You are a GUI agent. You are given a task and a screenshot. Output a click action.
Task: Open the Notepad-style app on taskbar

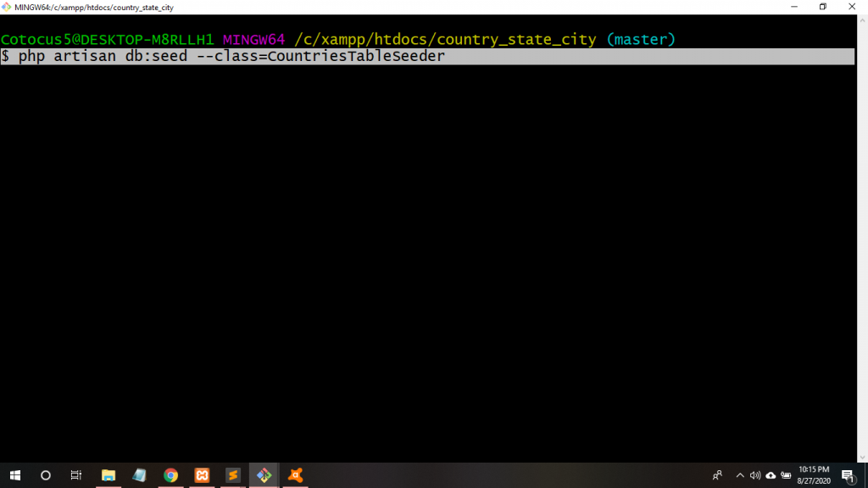point(139,475)
